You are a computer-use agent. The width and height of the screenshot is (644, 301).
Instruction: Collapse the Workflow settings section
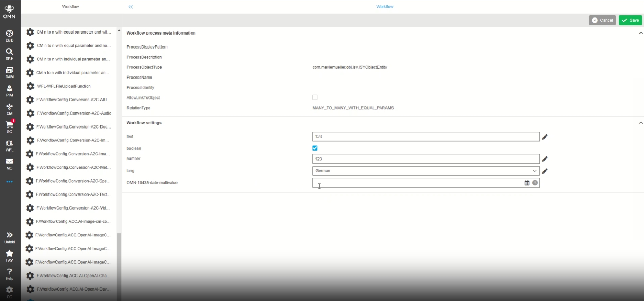(641, 123)
